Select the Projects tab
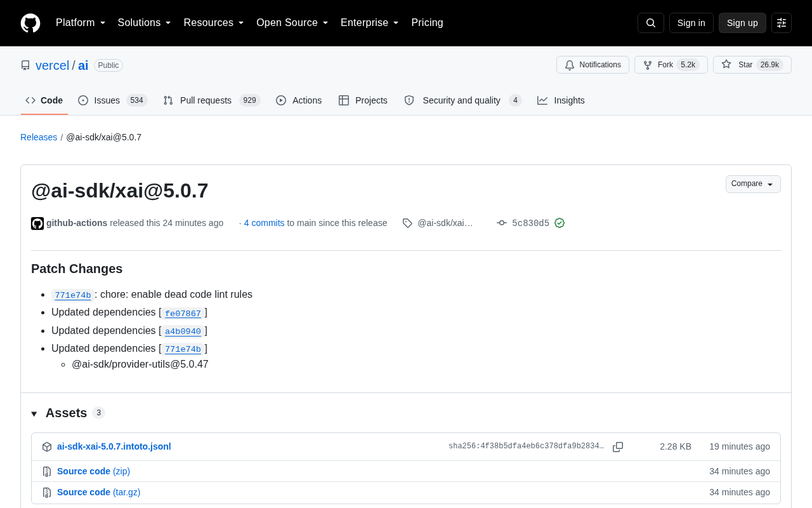Image resolution: width=812 pixels, height=508 pixels. 363,100
